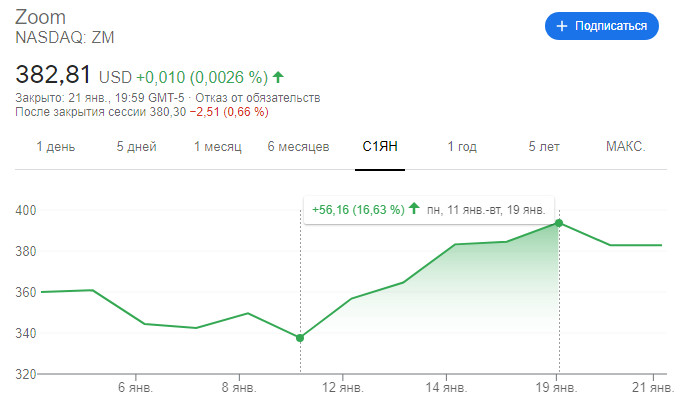Image resolution: width=691 pixels, height=408 pixels.
Task: Click the chart start point near 11 янв.
Action: click(300, 338)
